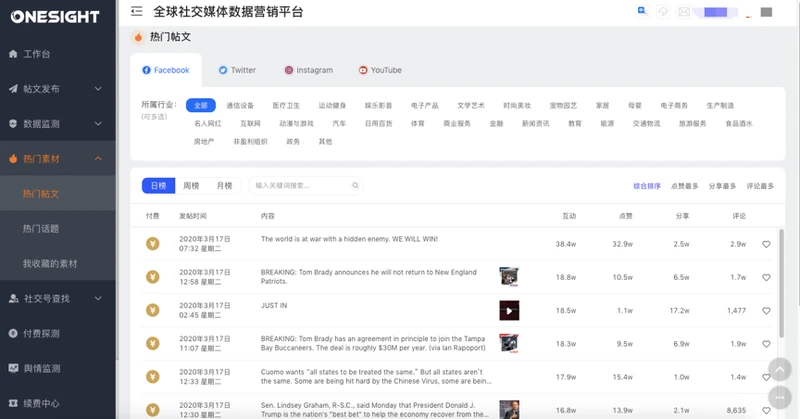Click the 'Cuomo wants' post text
The height and width of the screenshot is (419, 800).
coord(376,377)
